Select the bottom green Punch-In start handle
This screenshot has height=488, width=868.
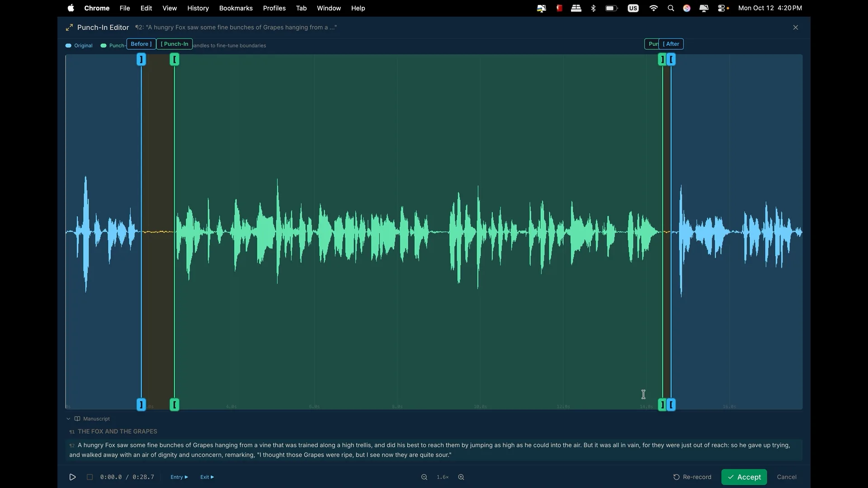coord(175,404)
